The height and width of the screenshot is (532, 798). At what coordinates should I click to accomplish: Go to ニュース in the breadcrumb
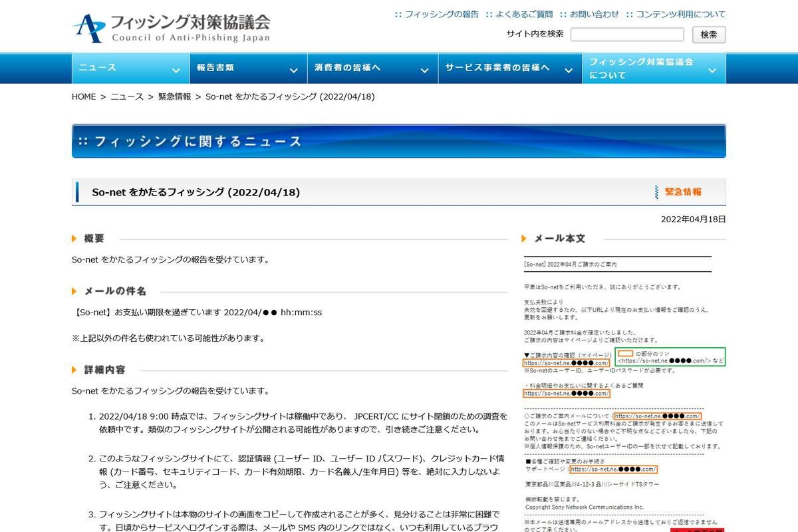[127, 97]
